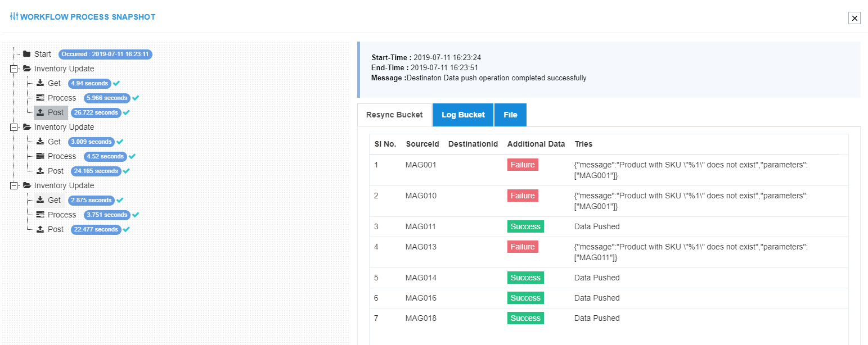Screen dimensions: 868x345
Task: Click the folder icon beside Start node
Action: coord(26,53)
